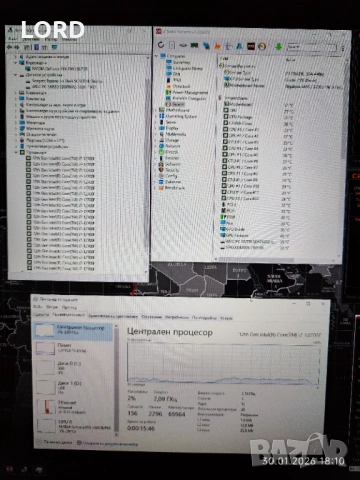Image resolution: width=360 pixels, height=480 pixels.
Task: Expand the Operating System node in AIDA64
Action: tap(156, 116)
